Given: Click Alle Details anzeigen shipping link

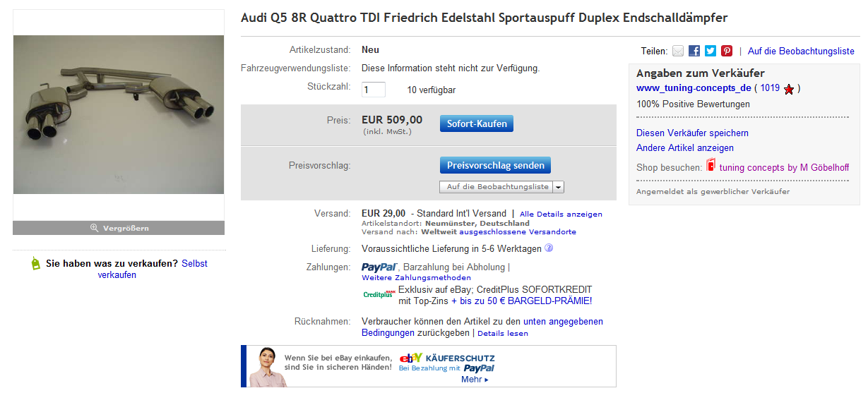Looking at the screenshot, I should click(x=561, y=214).
